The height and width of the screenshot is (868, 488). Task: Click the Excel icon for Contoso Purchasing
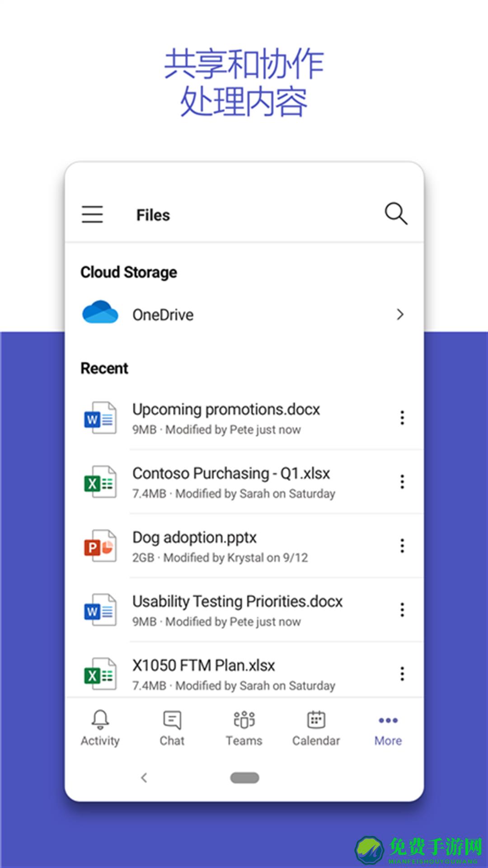point(100,482)
